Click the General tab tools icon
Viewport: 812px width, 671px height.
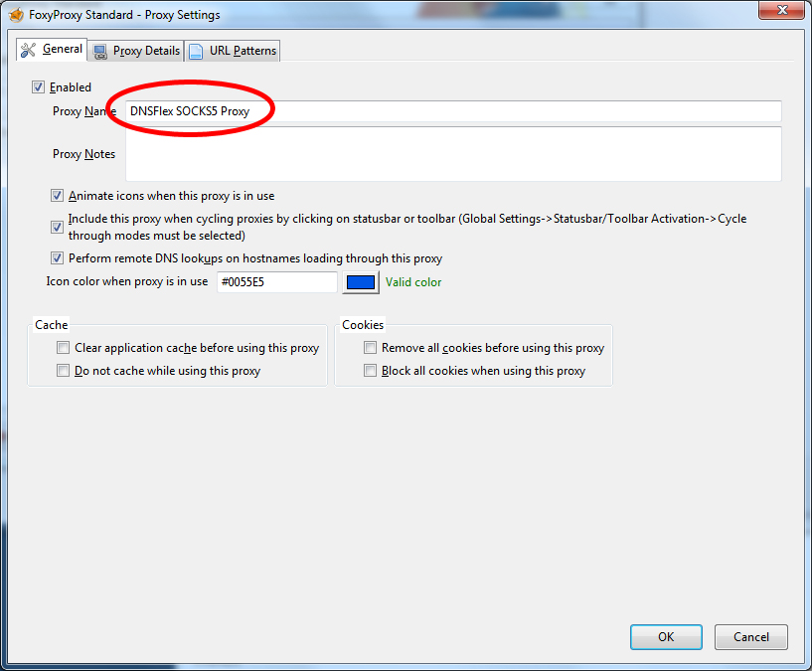point(28,50)
